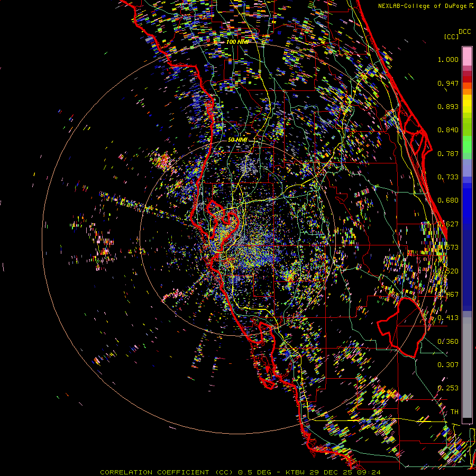
Task: Click the 1.000 scale value
Action: (448, 59)
